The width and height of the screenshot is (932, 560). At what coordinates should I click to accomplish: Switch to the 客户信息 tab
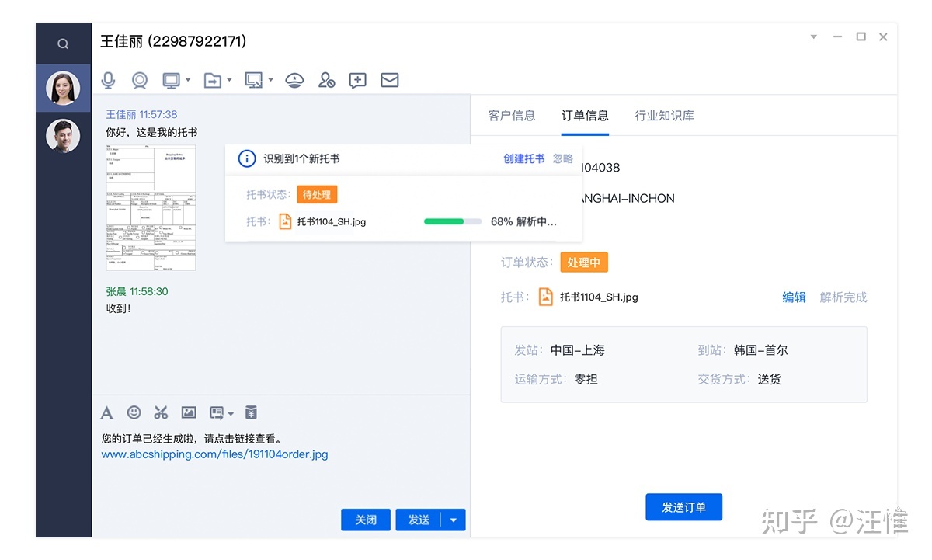(x=512, y=115)
